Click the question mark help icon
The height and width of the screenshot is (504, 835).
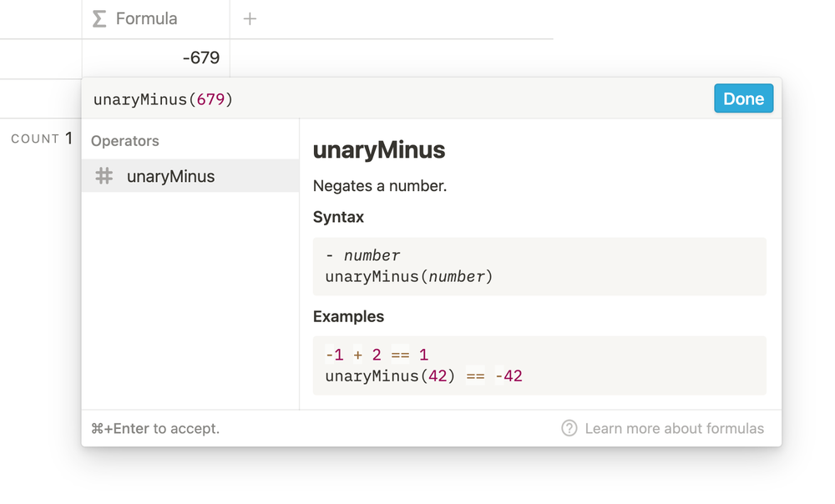pyautogui.click(x=569, y=428)
